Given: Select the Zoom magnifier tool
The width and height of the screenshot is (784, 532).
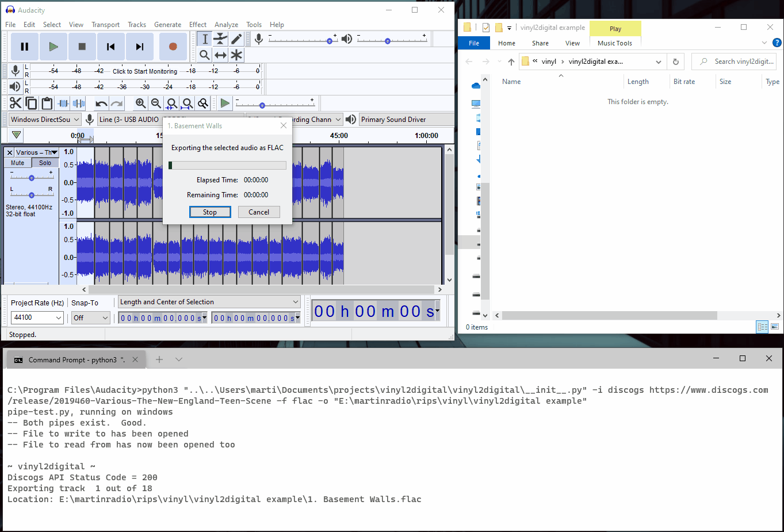Looking at the screenshot, I should (x=205, y=55).
